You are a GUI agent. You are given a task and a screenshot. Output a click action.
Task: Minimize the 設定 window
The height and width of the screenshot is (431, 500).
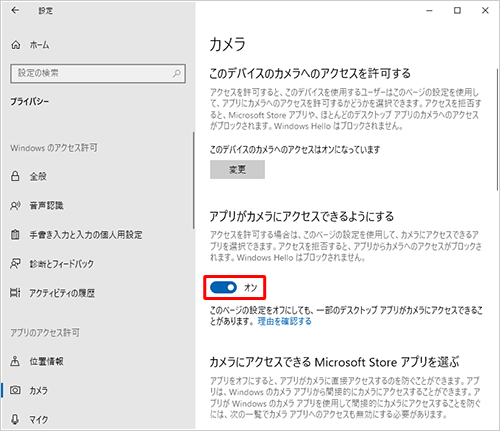[429, 11]
